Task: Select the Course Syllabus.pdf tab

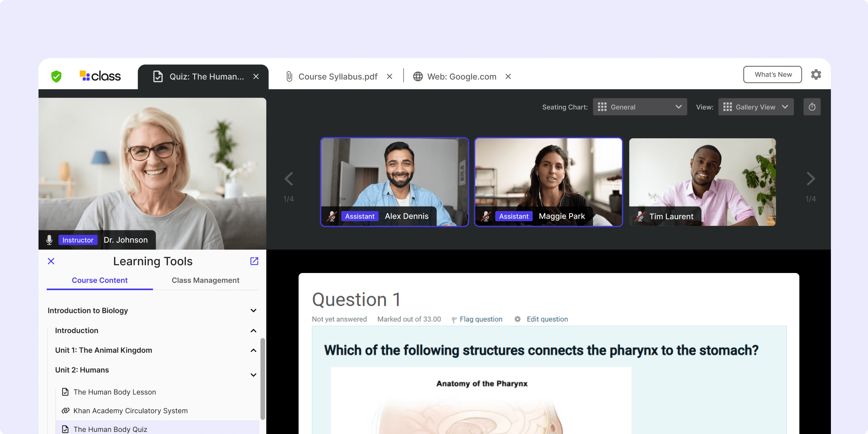Action: (337, 76)
